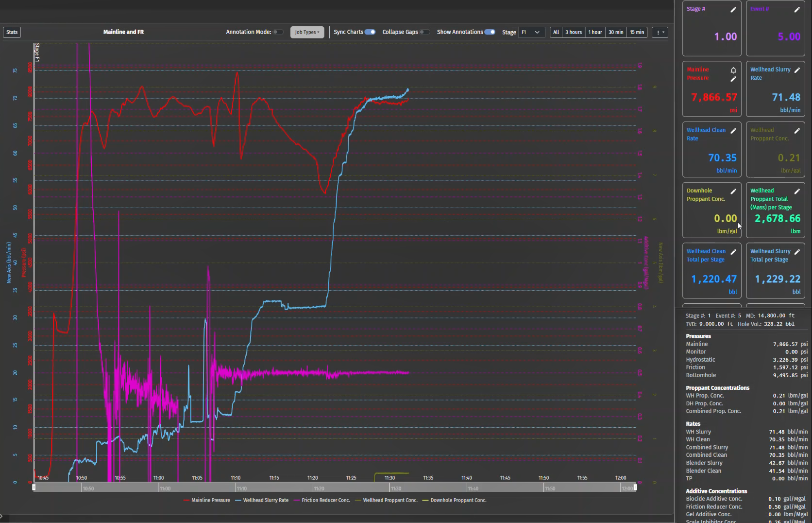Viewport: 812px width, 523px height.
Task: Edit the Downhole Proppant Conc. tile
Action: [x=733, y=191]
